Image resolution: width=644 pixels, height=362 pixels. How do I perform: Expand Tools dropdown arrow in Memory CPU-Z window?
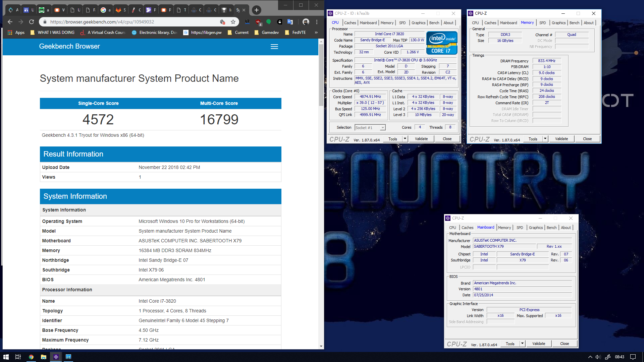[x=545, y=139]
